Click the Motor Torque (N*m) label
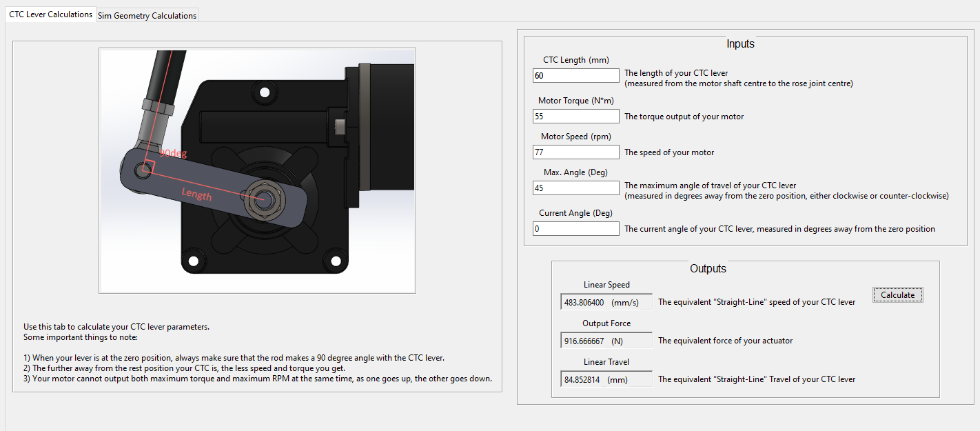The width and height of the screenshot is (980, 431). pos(576,101)
